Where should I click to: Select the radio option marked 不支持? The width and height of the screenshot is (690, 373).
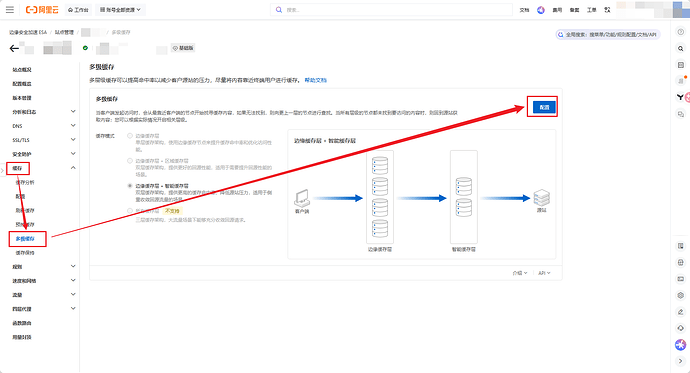click(x=130, y=211)
